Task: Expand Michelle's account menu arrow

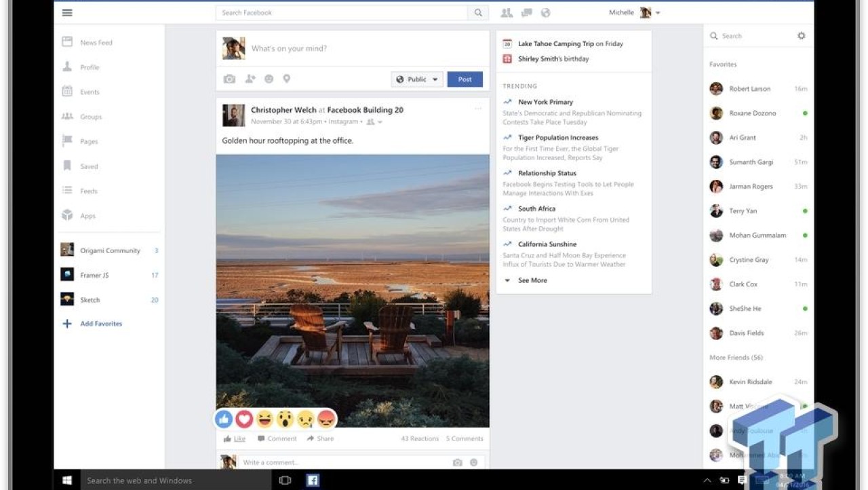Action: [x=658, y=13]
